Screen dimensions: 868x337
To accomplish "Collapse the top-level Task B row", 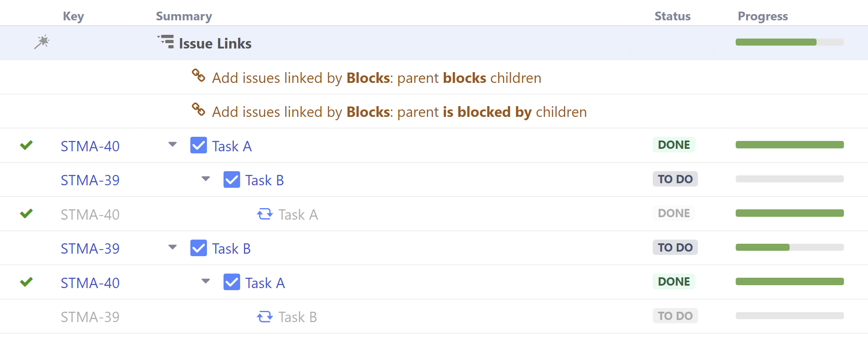I will 173,247.
